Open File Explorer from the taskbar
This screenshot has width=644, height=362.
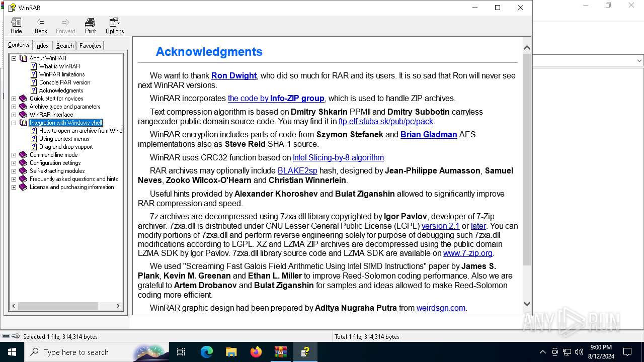(x=231, y=352)
